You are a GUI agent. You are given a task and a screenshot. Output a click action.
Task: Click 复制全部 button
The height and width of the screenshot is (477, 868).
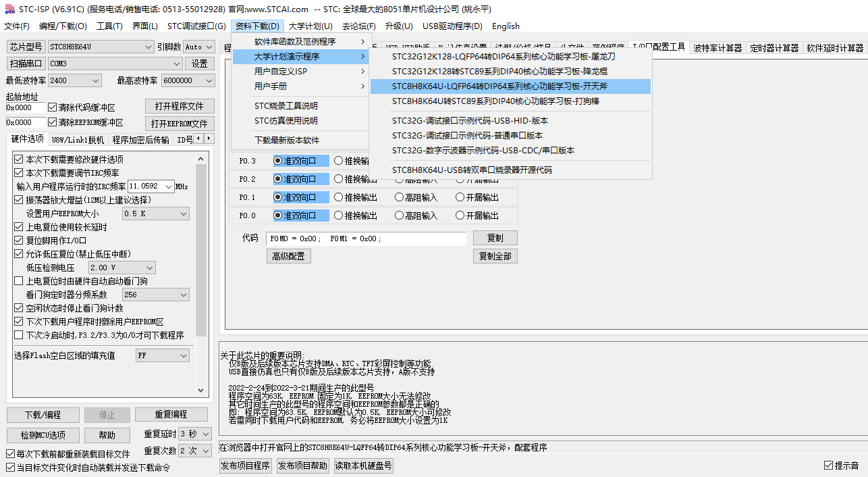(495, 256)
